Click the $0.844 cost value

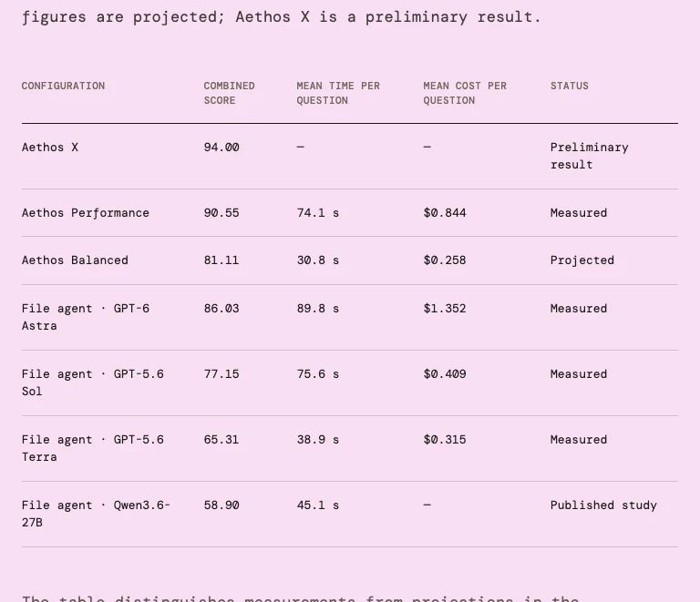click(x=445, y=213)
